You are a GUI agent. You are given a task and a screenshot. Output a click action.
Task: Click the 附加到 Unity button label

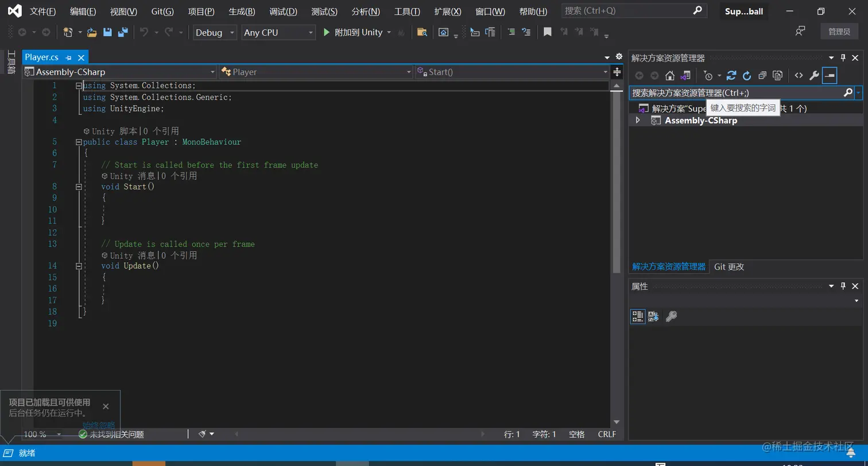coord(358,33)
